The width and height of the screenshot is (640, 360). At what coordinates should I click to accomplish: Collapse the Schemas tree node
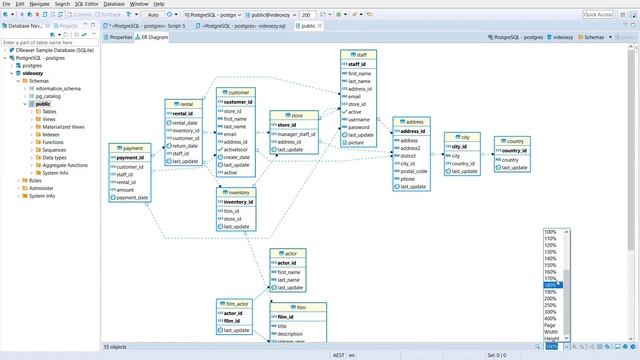[x=18, y=81]
